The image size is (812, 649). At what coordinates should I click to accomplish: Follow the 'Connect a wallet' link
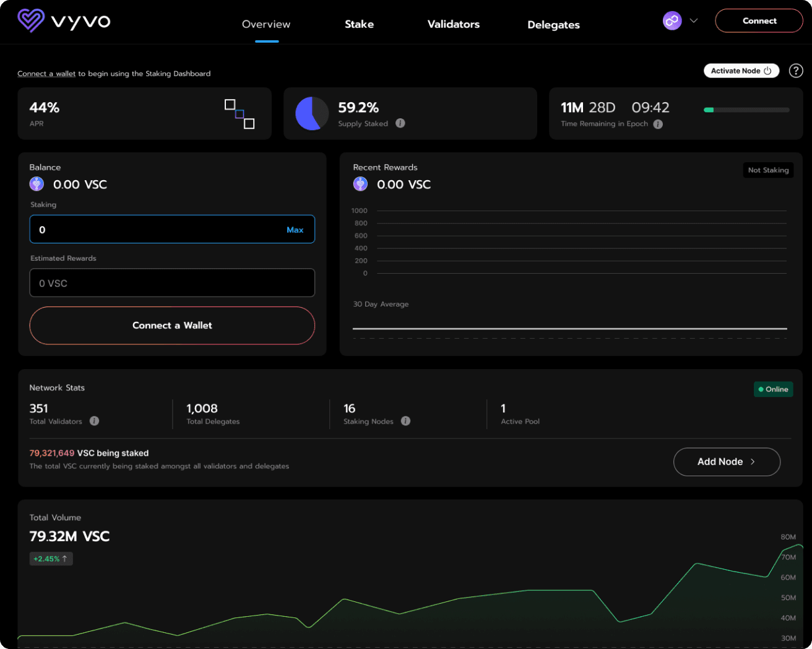coord(46,74)
